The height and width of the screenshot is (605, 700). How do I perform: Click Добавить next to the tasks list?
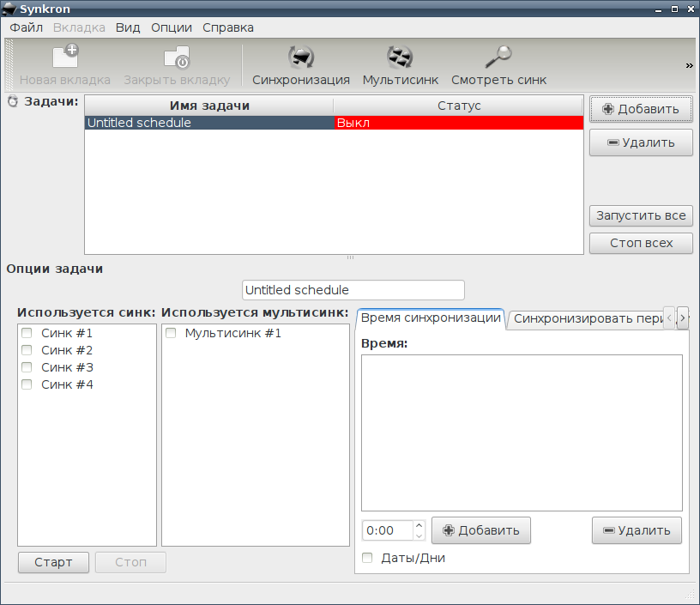pyautogui.click(x=641, y=109)
